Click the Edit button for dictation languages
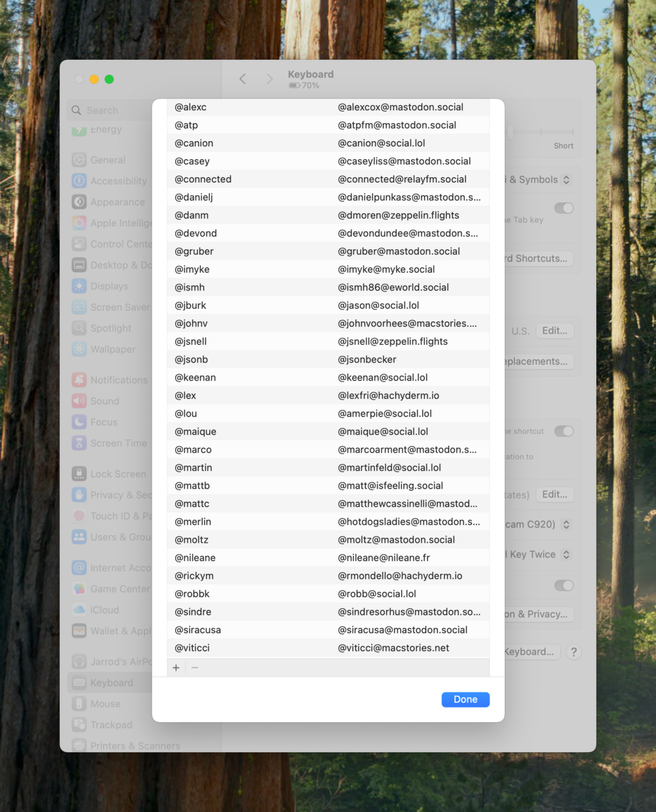Screen dimensions: 656x812 (555, 494)
